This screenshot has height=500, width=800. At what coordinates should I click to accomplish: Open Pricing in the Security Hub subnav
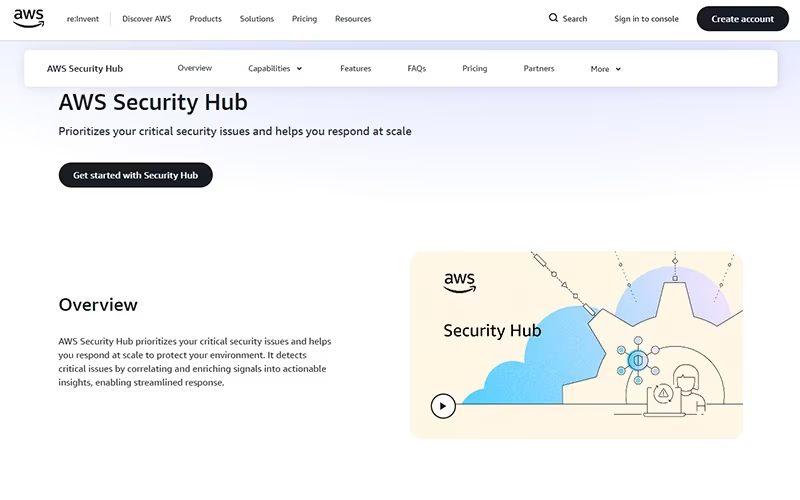coord(474,68)
